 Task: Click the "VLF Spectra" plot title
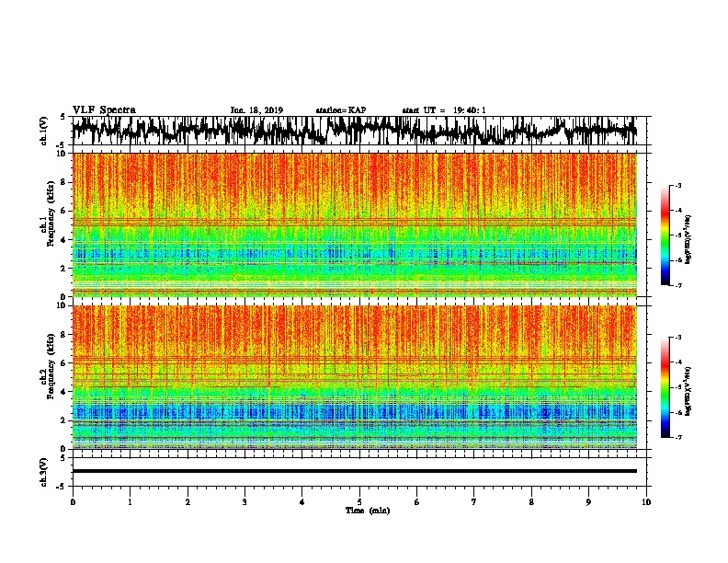coord(104,109)
